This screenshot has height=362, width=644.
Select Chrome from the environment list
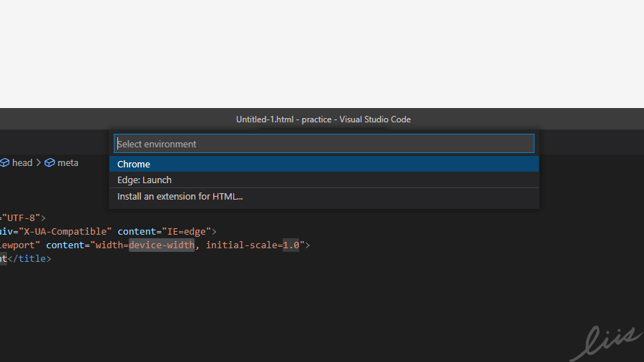[323, 164]
